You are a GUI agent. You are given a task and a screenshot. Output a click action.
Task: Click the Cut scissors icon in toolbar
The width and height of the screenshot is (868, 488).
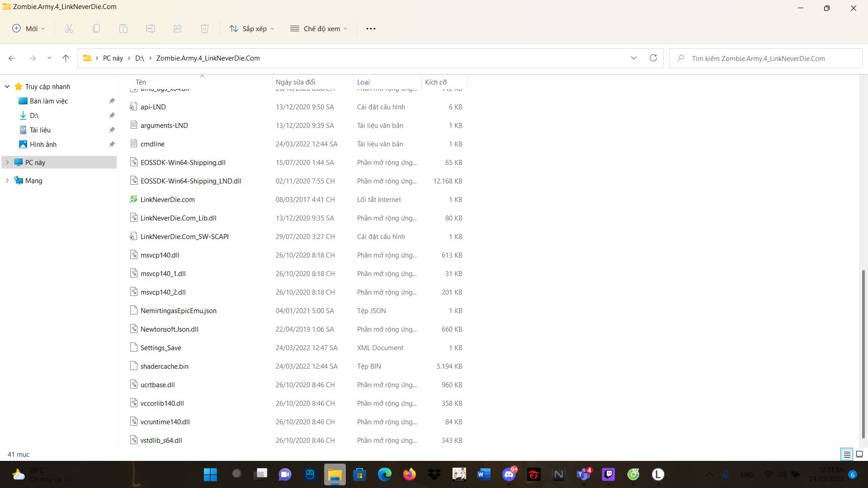(x=69, y=28)
